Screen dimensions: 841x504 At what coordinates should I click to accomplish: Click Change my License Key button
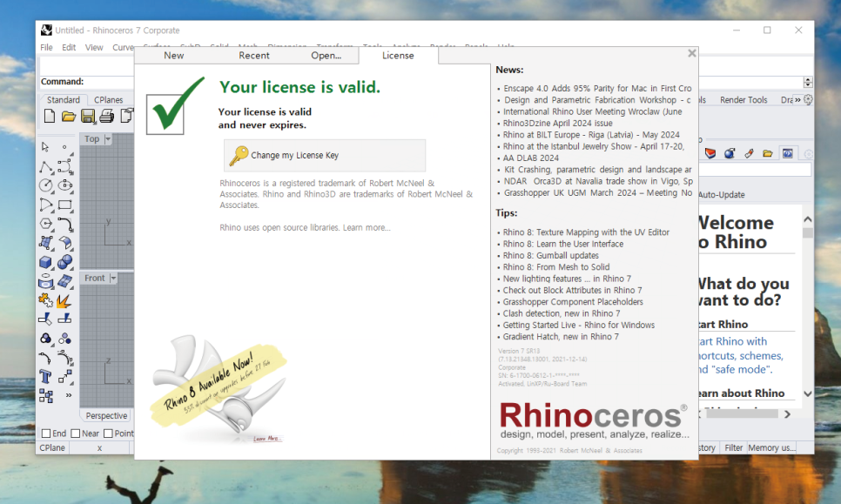(325, 156)
